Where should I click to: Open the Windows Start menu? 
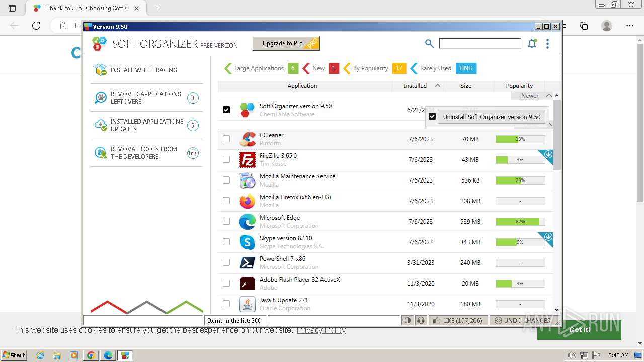(x=14, y=355)
